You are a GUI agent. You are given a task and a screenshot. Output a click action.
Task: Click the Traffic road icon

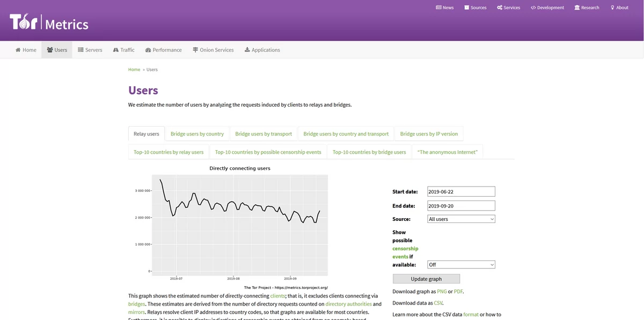coord(116,50)
